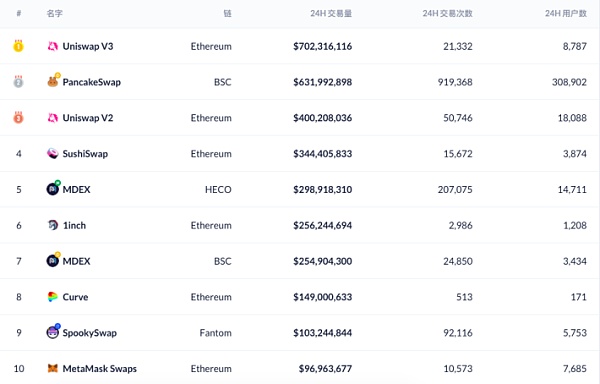
Task: Click the gold first-place medal icon
Action: [x=18, y=46]
